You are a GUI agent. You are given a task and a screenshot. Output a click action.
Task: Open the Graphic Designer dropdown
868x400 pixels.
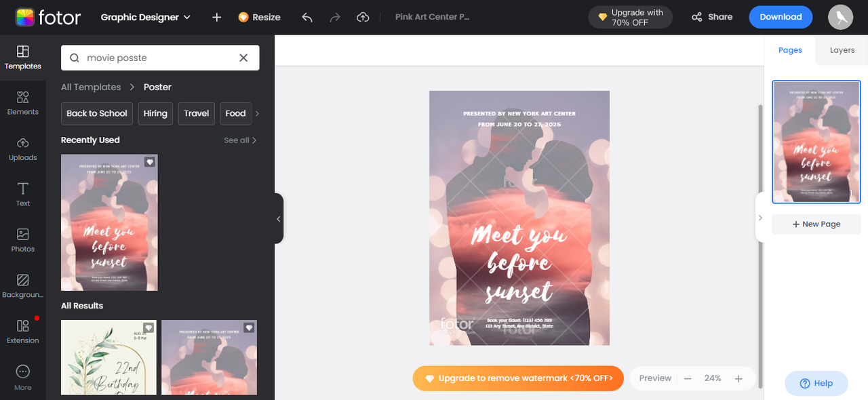point(146,17)
